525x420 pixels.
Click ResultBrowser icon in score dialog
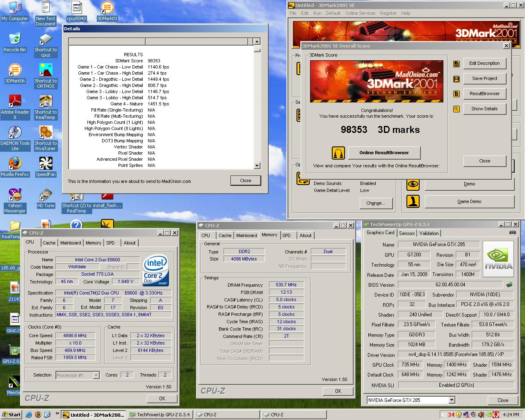pos(456,94)
